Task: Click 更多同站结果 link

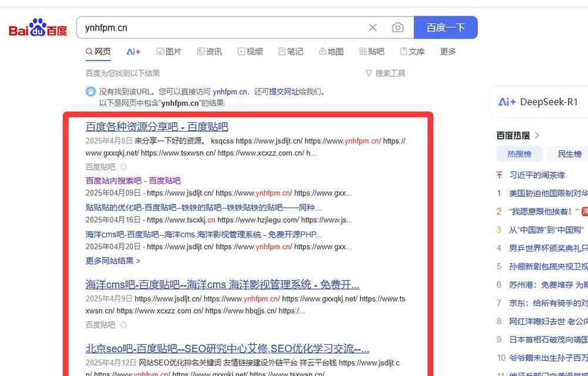Action: click(113, 260)
